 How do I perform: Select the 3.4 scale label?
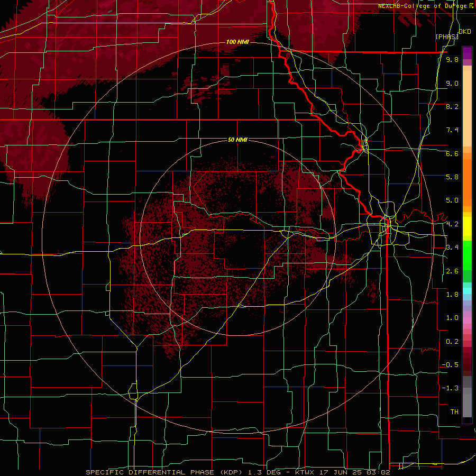point(452,248)
